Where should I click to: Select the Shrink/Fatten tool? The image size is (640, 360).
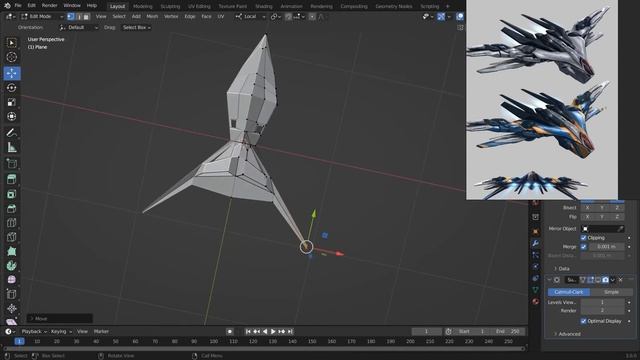pos(12,309)
